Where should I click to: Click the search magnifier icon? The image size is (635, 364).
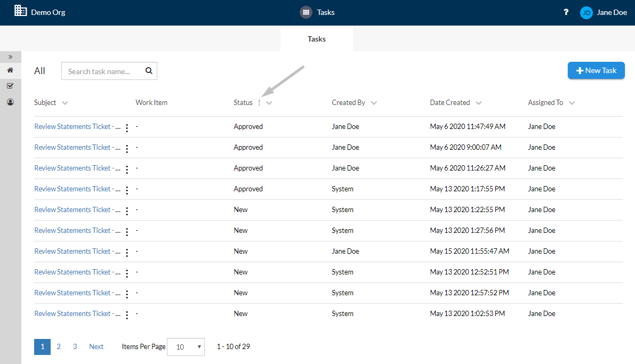pyautogui.click(x=149, y=71)
